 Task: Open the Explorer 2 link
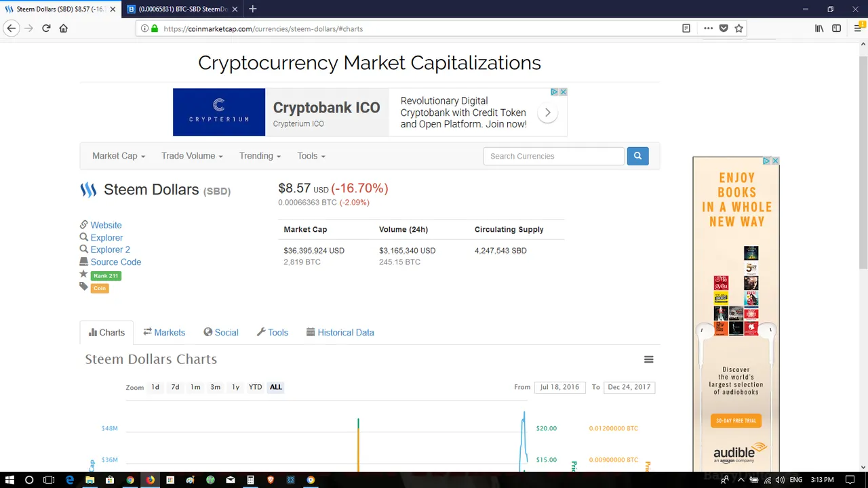click(x=110, y=249)
